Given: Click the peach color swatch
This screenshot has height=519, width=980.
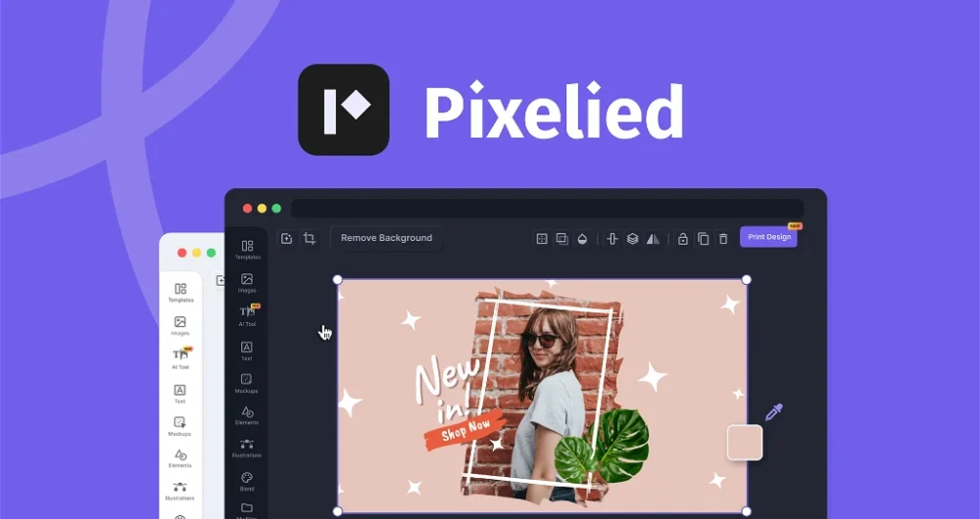Looking at the screenshot, I should click(x=745, y=443).
